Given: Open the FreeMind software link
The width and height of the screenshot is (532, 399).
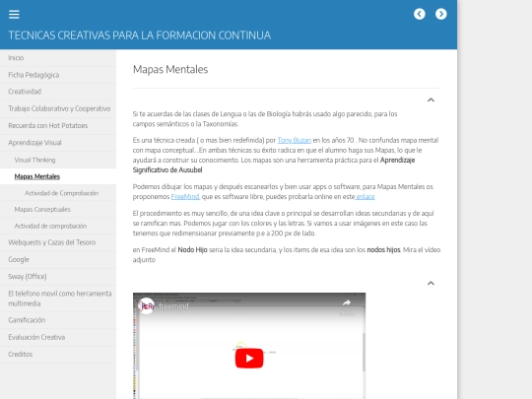Looking at the screenshot, I should (185, 197).
